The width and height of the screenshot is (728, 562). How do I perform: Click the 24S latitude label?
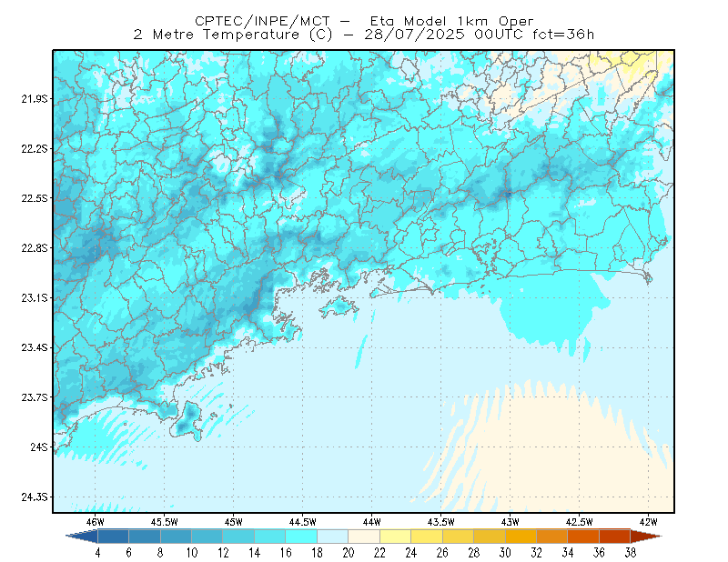click(x=39, y=447)
